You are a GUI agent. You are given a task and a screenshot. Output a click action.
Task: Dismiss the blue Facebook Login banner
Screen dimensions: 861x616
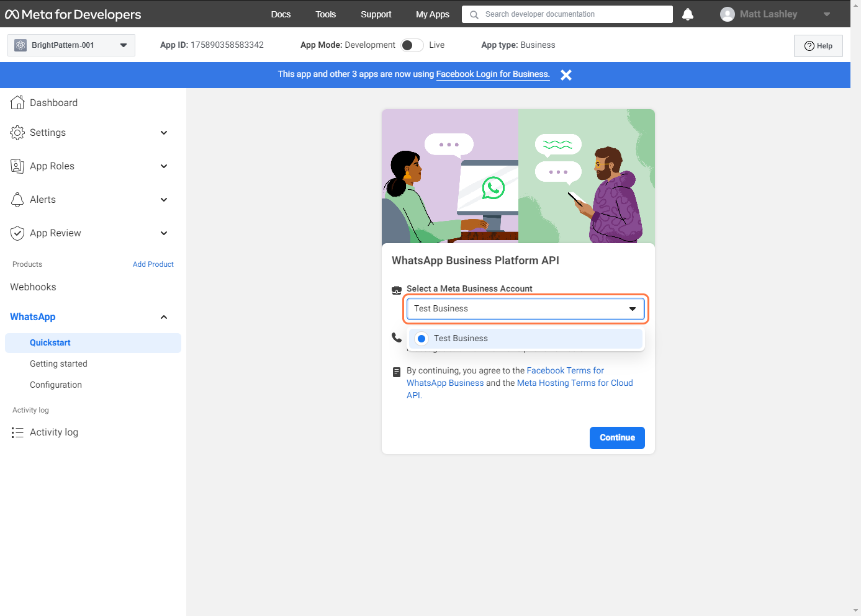point(566,75)
